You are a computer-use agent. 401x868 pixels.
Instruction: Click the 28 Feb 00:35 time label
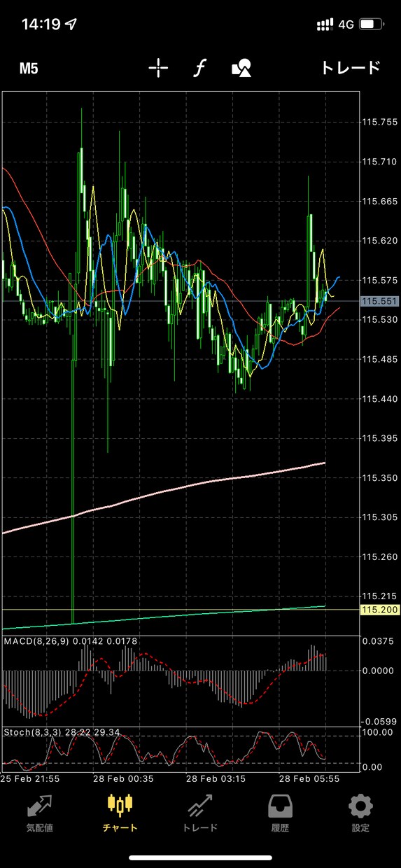[x=124, y=778]
